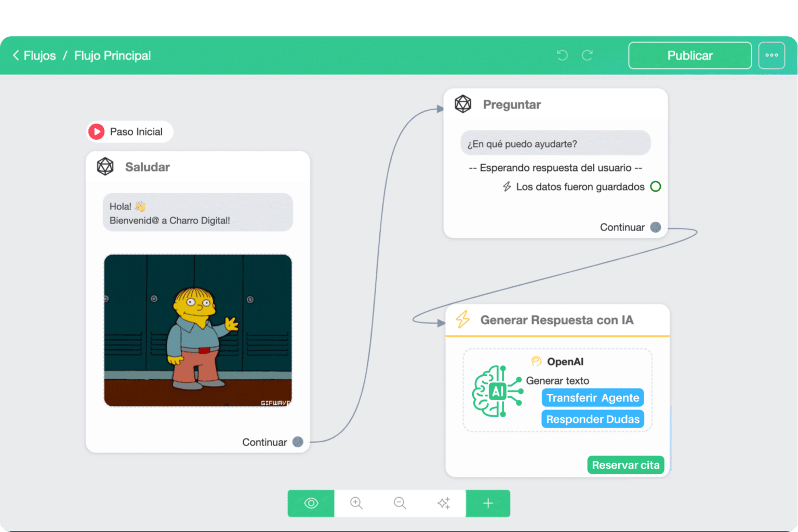
Task: Select the Ralph GIF thumbnail
Action: pyautogui.click(x=198, y=330)
